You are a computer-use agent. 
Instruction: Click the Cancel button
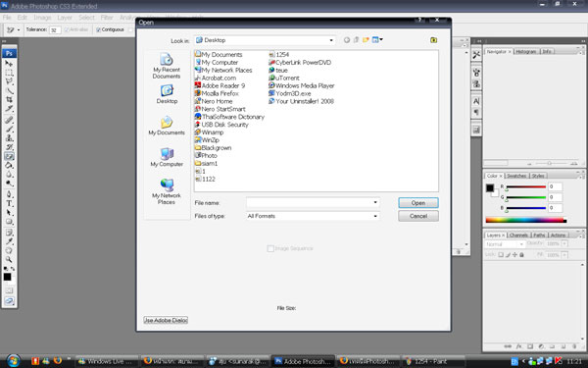(418, 216)
